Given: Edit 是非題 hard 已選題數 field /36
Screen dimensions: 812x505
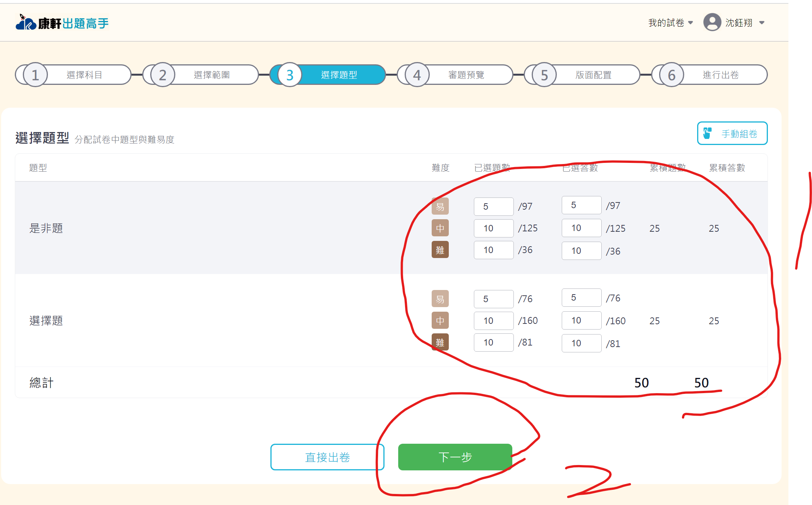Looking at the screenshot, I should (x=494, y=250).
